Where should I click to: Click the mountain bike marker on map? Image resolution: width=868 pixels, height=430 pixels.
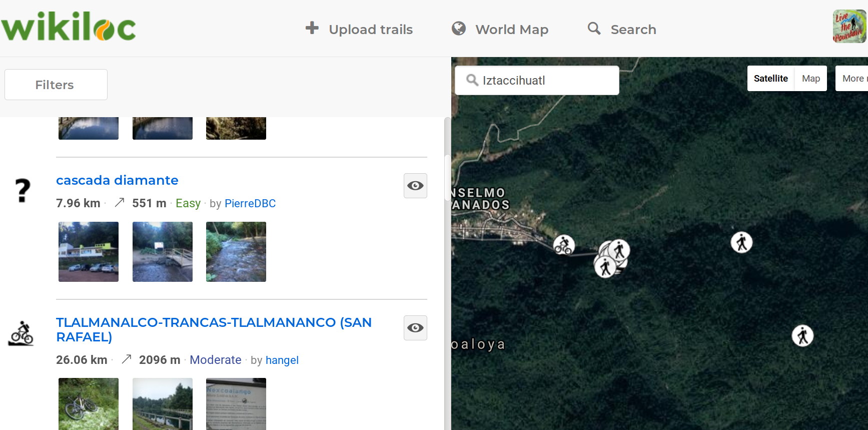click(x=564, y=245)
